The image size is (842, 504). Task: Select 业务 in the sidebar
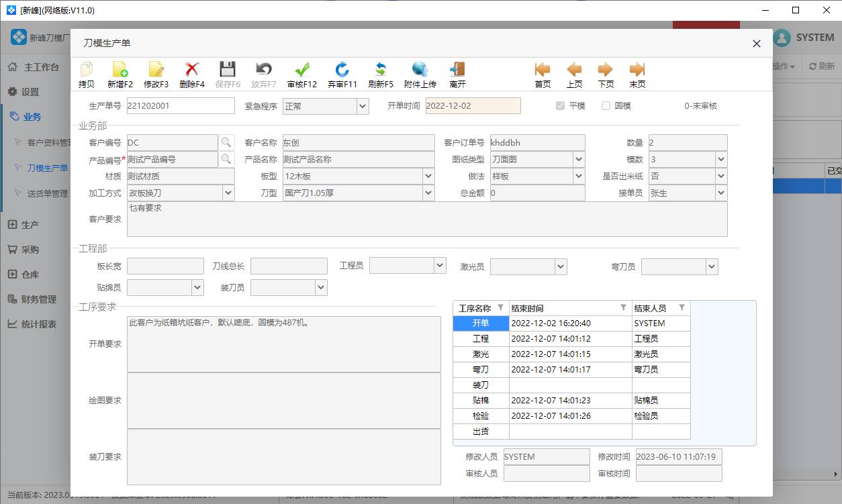(26, 117)
